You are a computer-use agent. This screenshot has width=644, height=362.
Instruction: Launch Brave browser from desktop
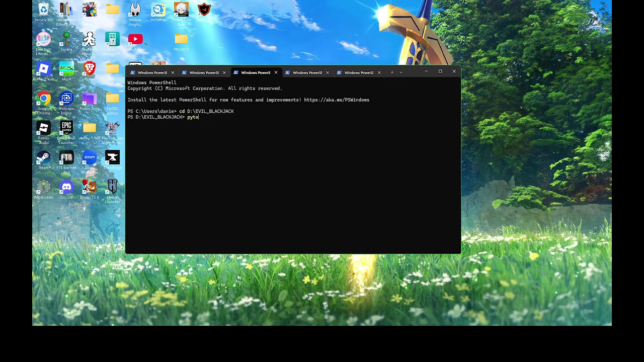[89, 71]
